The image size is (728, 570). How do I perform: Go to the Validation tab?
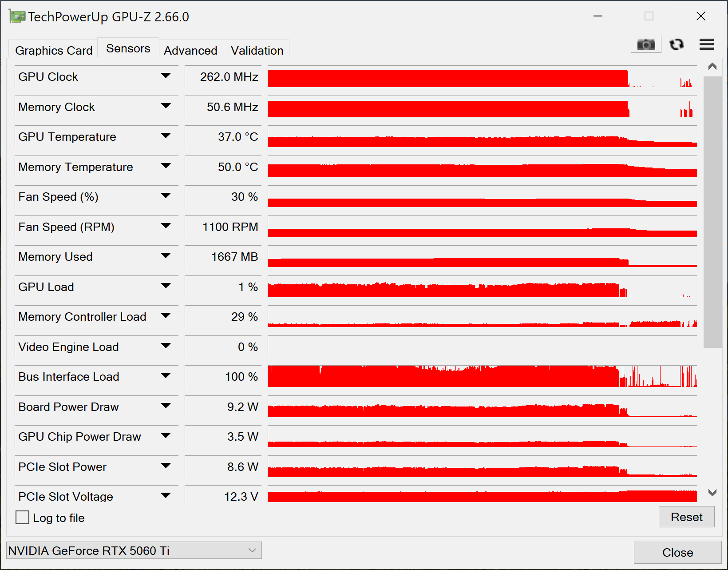coord(257,50)
